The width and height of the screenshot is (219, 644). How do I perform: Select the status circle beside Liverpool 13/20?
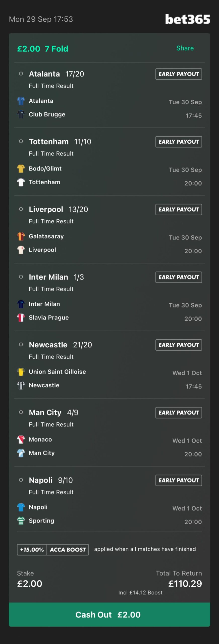coord(21,209)
